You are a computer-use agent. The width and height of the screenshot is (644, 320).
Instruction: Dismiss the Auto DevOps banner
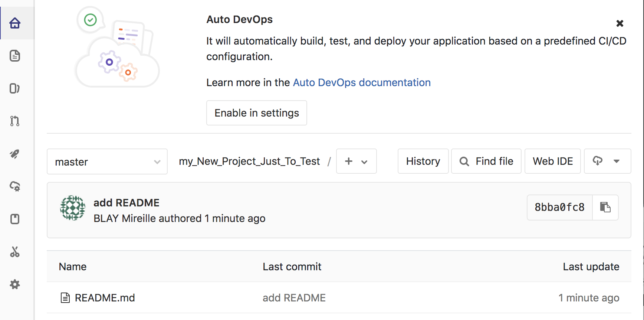pyautogui.click(x=620, y=23)
